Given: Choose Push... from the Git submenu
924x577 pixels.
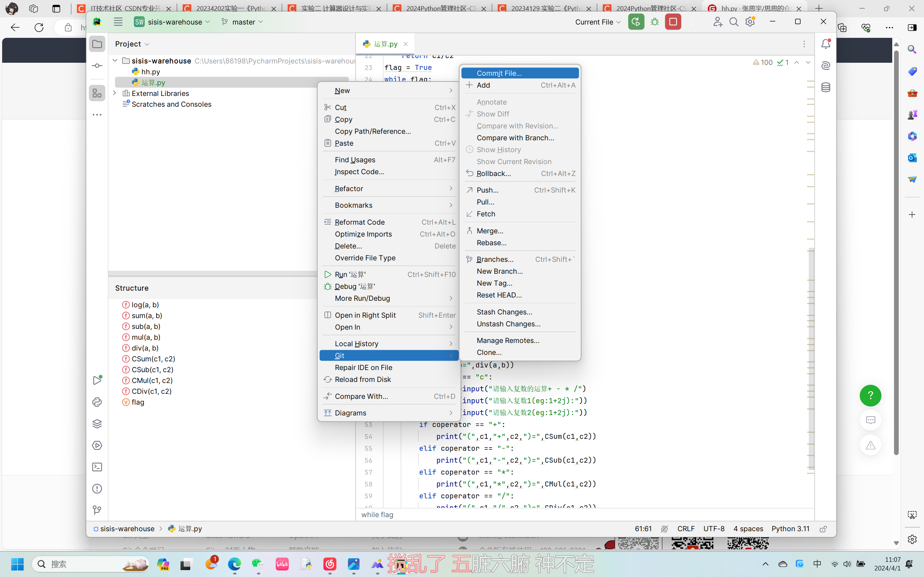Looking at the screenshot, I should (487, 190).
